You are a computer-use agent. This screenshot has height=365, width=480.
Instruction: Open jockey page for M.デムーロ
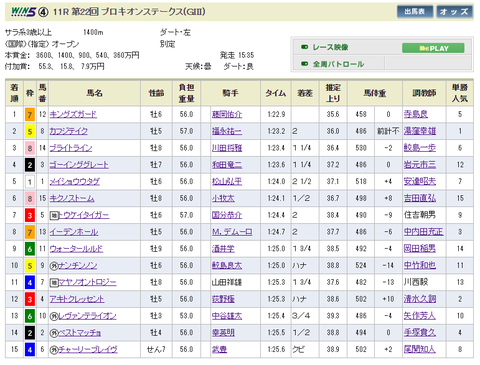tap(232, 232)
